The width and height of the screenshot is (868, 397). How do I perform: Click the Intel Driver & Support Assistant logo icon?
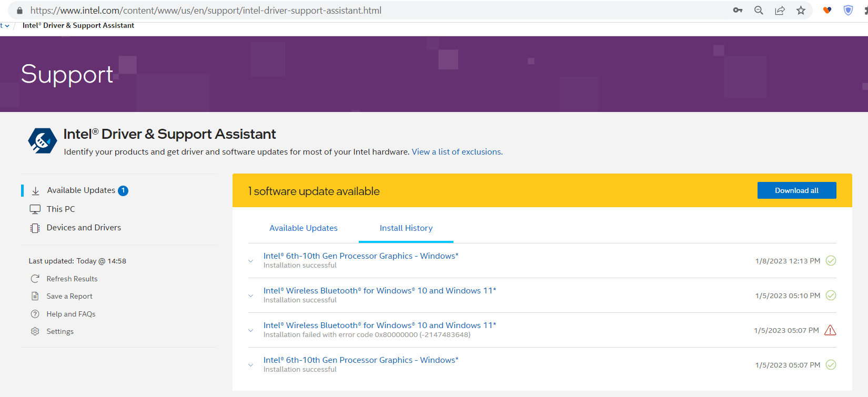tap(43, 141)
